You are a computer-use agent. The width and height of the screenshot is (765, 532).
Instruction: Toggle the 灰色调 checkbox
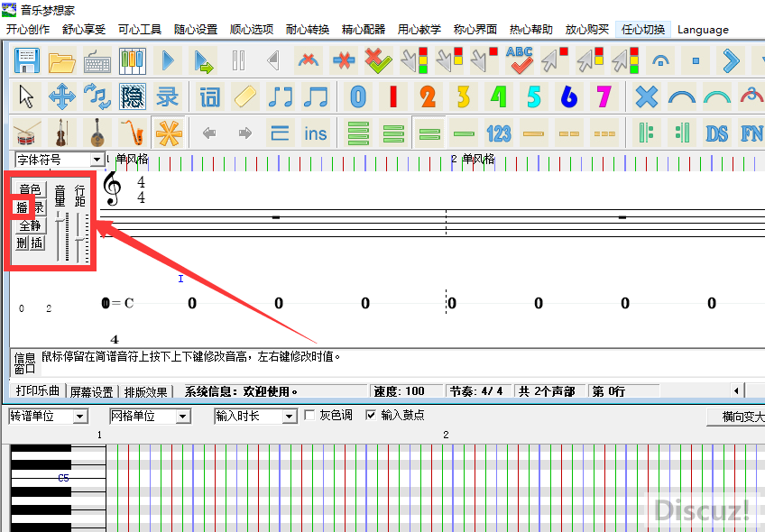point(309,415)
